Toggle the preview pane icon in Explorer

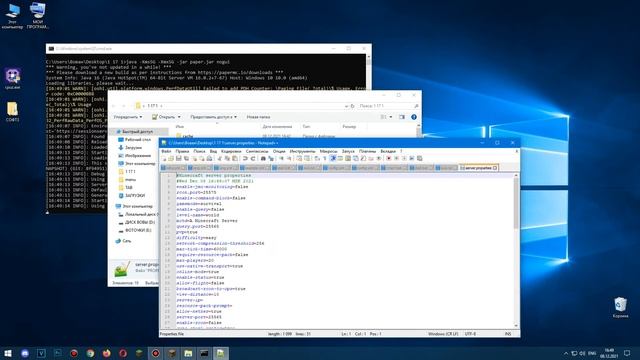[402, 117]
